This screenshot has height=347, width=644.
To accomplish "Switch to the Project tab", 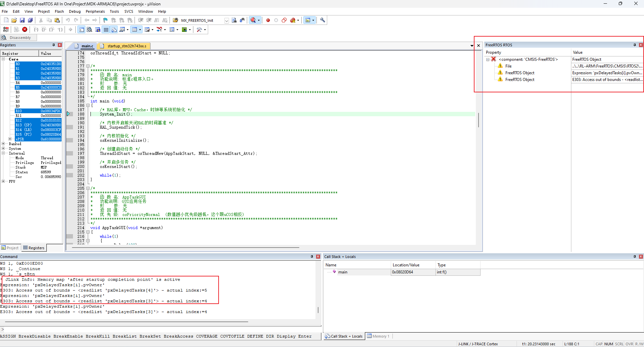I will tap(10, 248).
